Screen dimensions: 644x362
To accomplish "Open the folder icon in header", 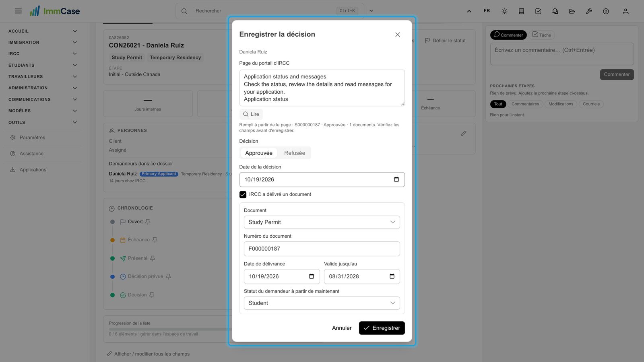I will tap(572, 11).
